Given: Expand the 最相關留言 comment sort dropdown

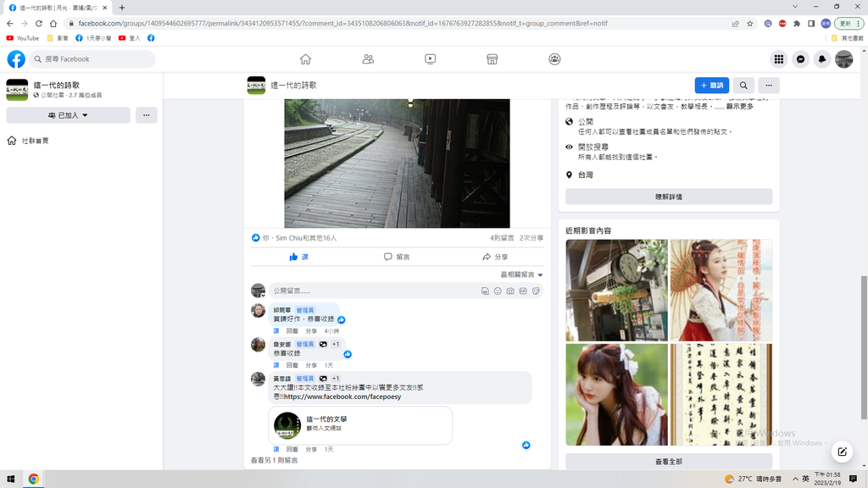Looking at the screenshot, I should (x=521, y=274).
